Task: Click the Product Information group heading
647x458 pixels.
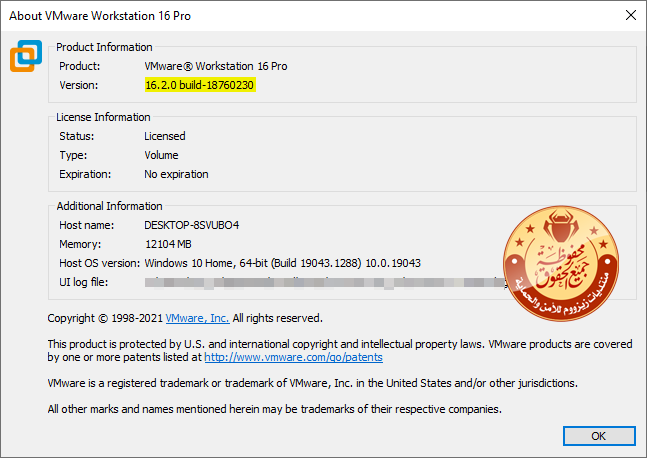Action: pyautogui.click(x=104, y=47)
